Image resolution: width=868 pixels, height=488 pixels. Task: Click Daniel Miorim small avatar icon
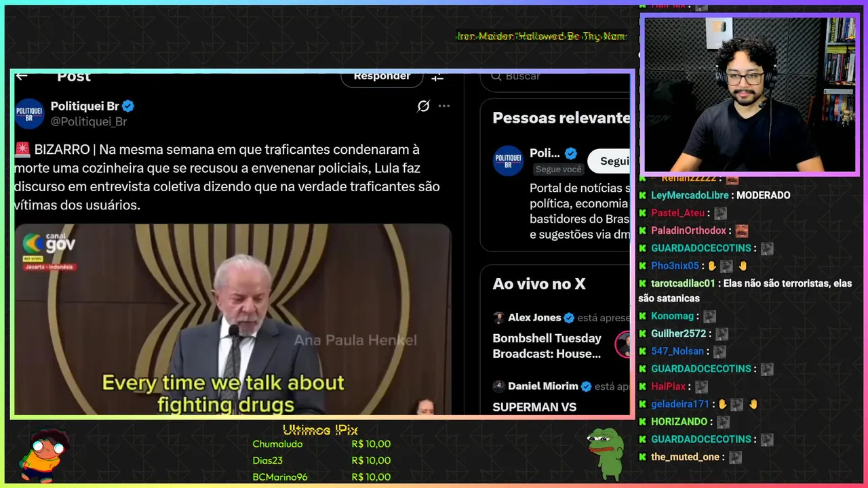(x=498, y=386)
